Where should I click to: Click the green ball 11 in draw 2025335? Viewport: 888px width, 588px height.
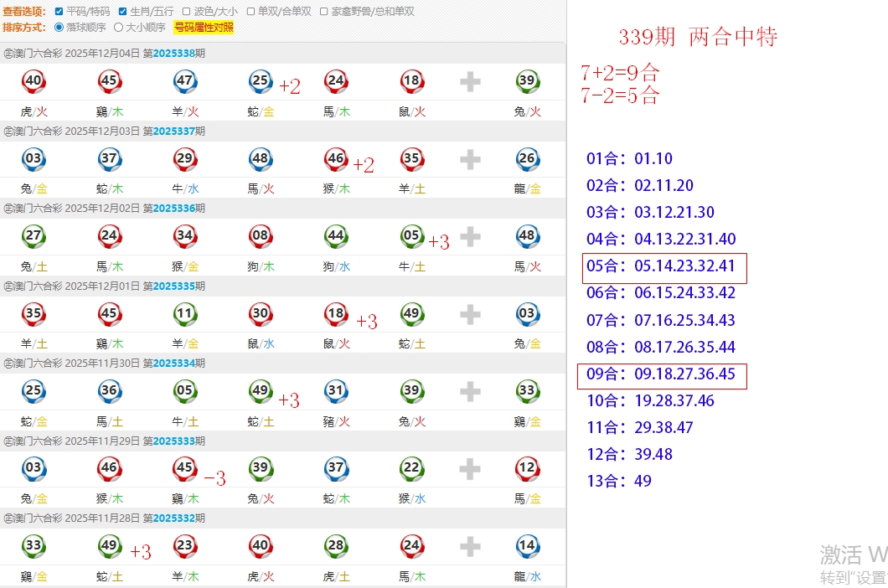pyautogui.click(x=184, y=314)
